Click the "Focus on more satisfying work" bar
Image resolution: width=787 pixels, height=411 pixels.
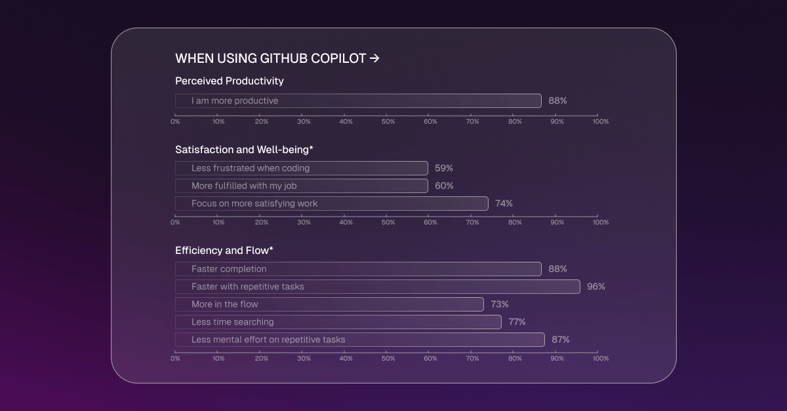(331, 204)
